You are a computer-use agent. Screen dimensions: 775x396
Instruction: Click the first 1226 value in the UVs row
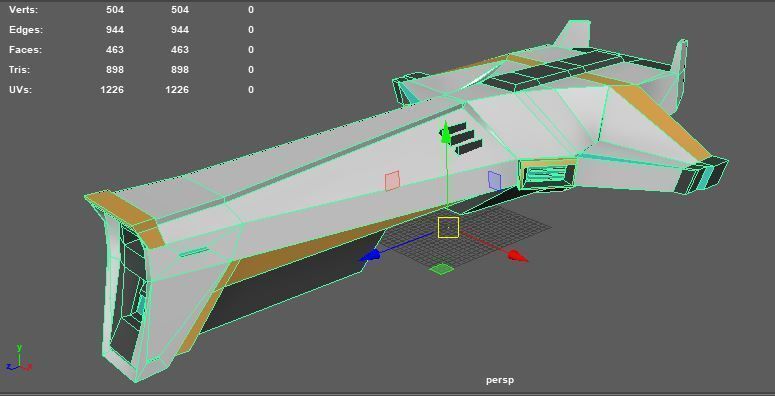coord(112,89)
